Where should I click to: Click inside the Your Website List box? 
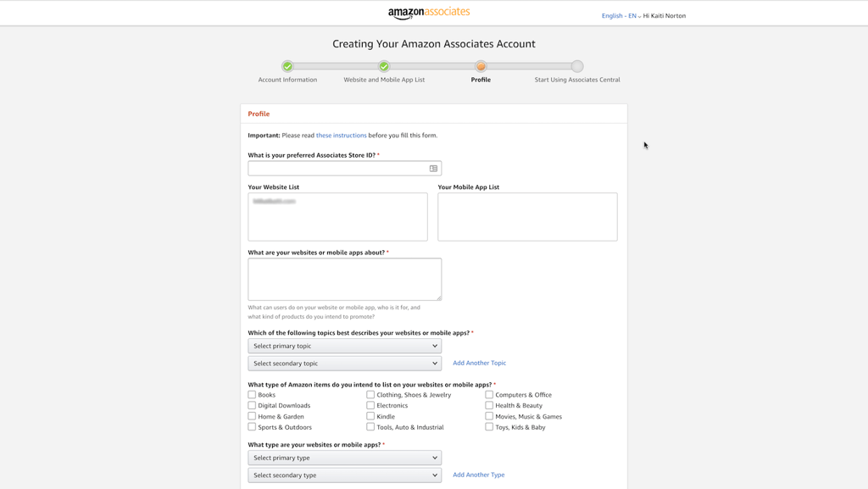click(x=337, y=217)
